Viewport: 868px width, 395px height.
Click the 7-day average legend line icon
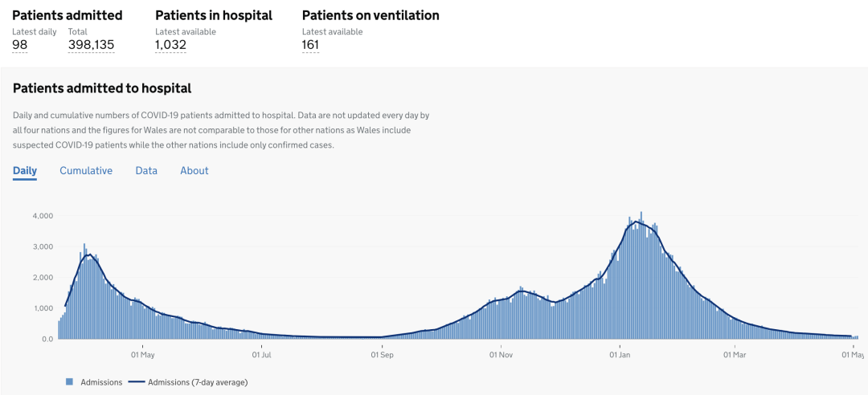coord(136,381)
